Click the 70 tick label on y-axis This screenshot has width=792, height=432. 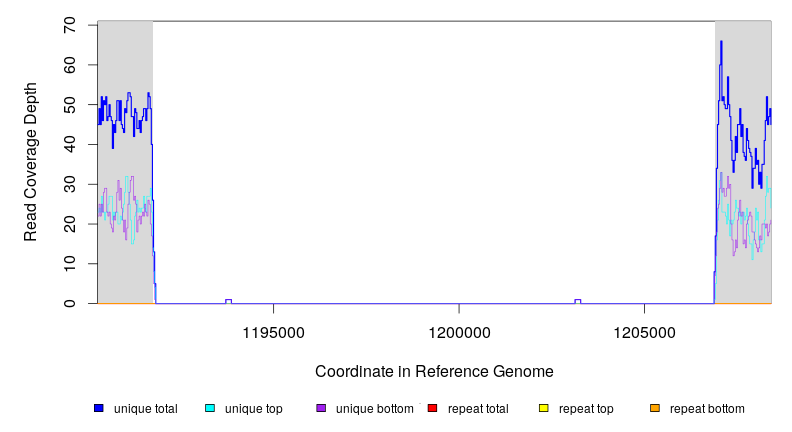click(x=70, y=24)
